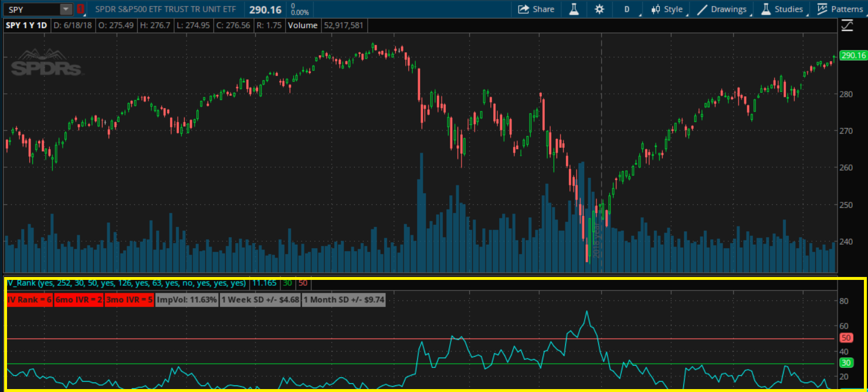Click the Share icon in toolbar
868x392 pixels.
[523, 9]
